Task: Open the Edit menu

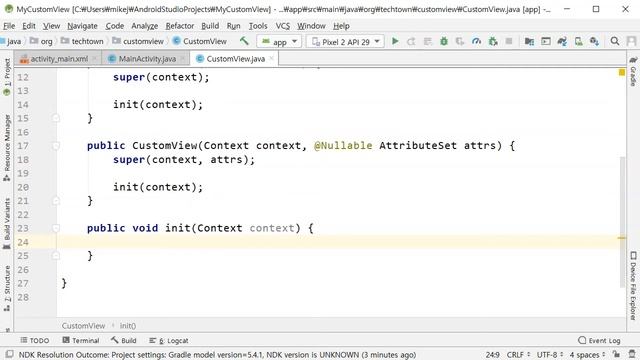Action: coord(29,26)
